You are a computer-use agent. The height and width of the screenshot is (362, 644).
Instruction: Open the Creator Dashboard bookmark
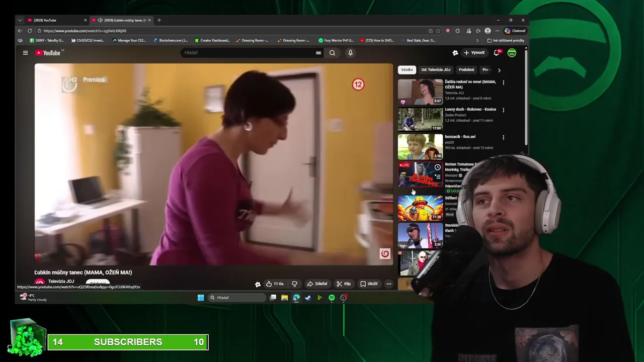point(212,40)
